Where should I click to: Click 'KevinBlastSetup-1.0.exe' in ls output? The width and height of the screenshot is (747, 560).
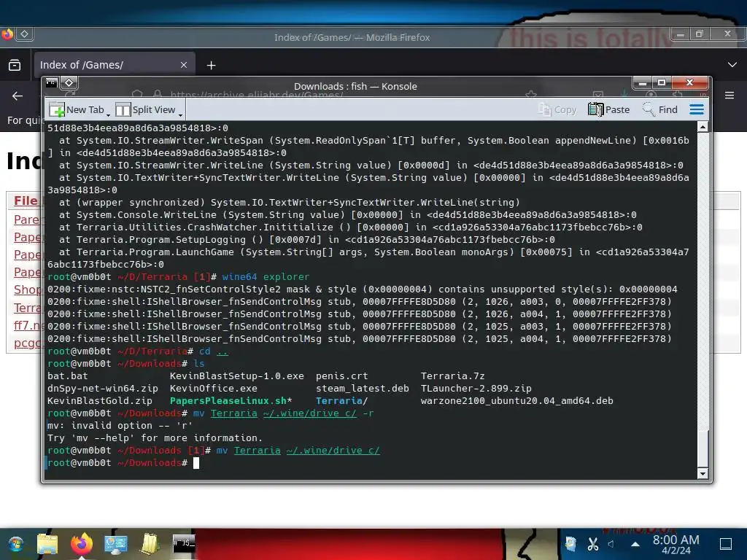pos(237,376)
